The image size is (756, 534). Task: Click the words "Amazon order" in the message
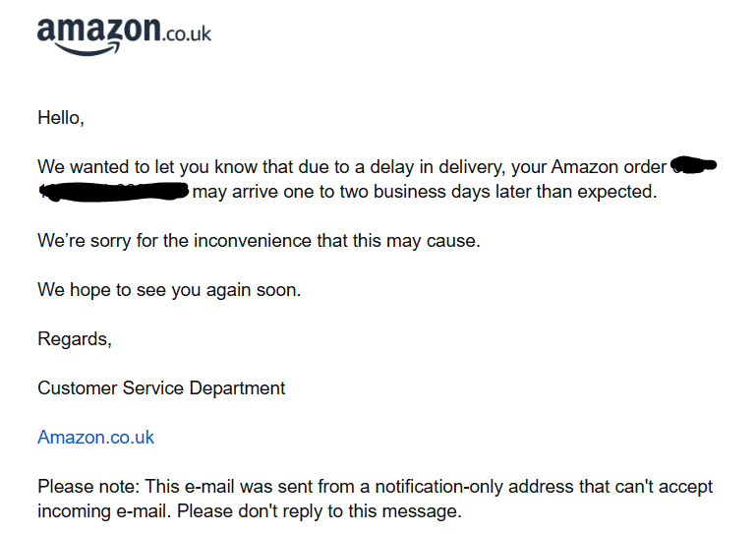click(609, 167)
